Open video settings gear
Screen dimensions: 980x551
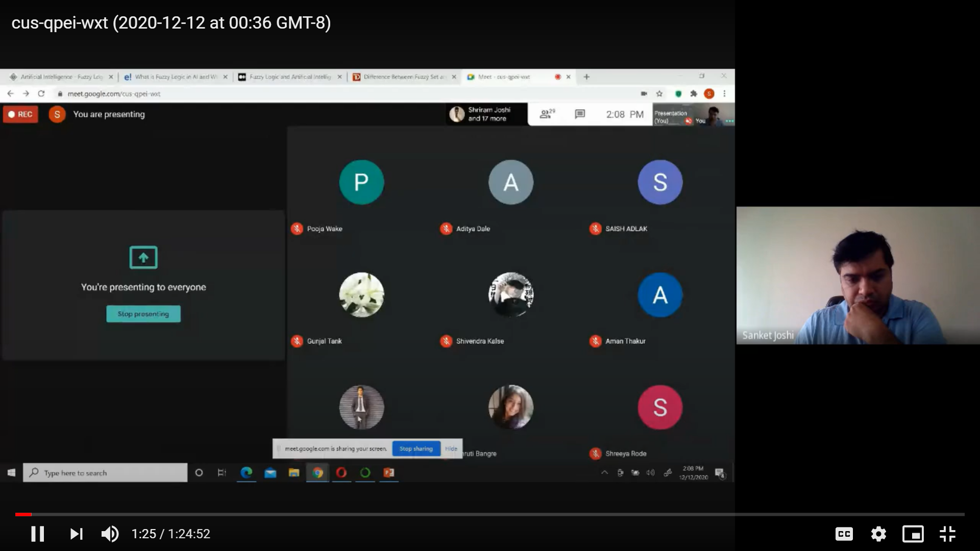pos(878,534)
